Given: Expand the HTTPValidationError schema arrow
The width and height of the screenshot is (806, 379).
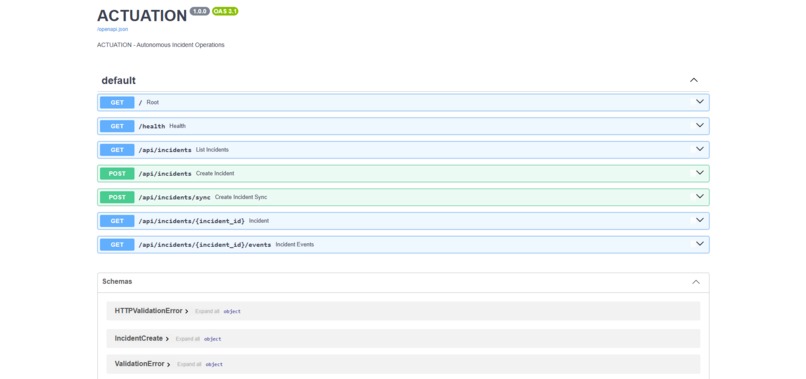Looking at the screenshot, I should click(187, 311).
